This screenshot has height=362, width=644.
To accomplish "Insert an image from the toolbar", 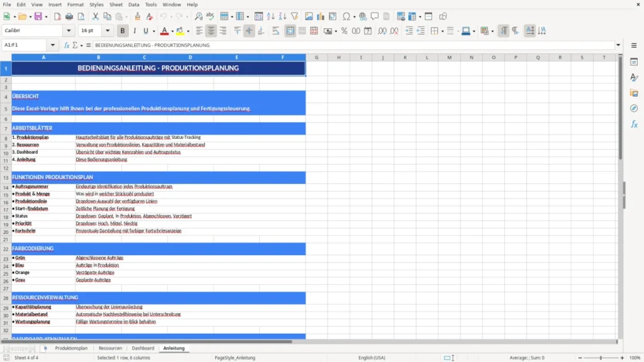I will point(309,16).
